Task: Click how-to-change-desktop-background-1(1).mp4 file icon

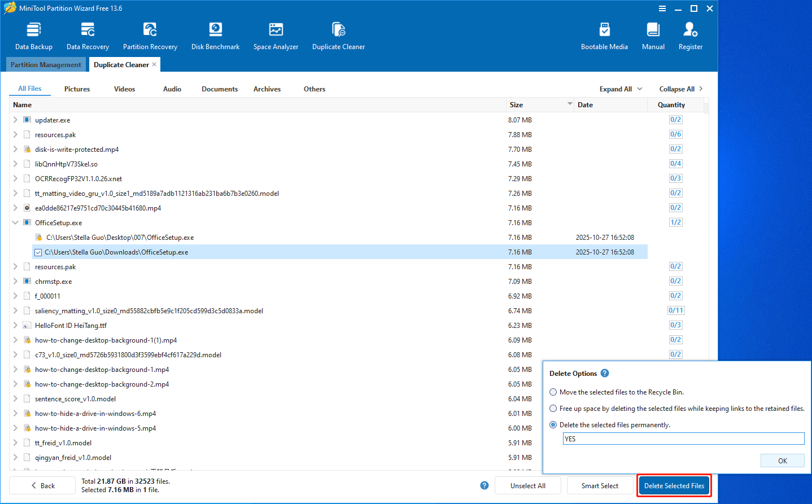Action: [x=27, y=340]
